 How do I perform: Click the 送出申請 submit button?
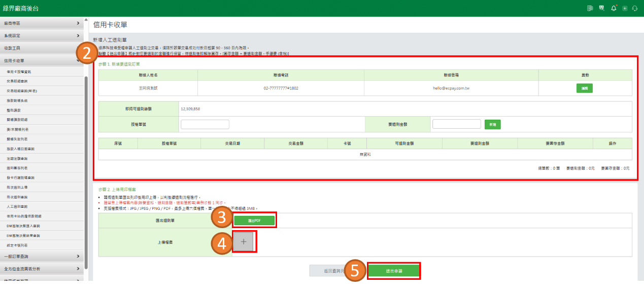[x=394, y=271]
